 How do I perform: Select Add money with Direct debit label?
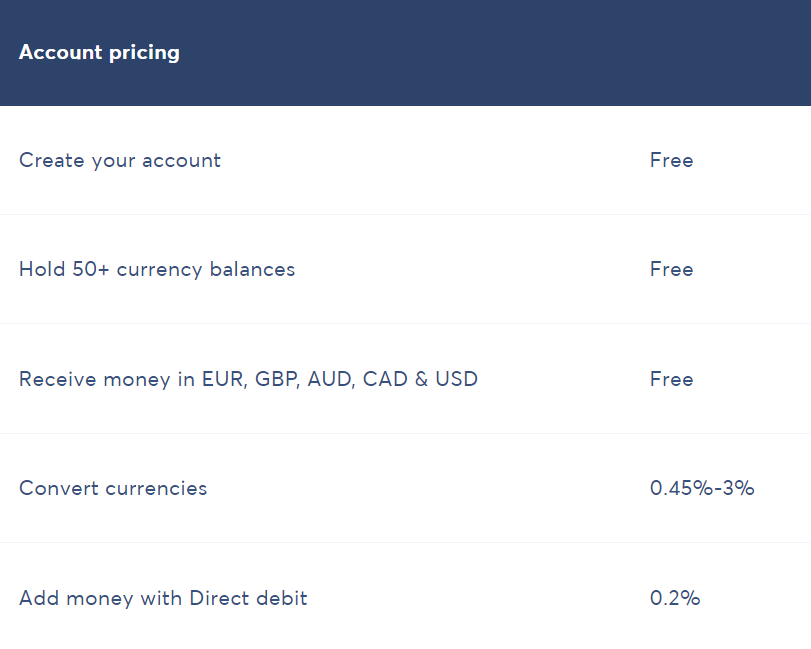pos(163,598)
